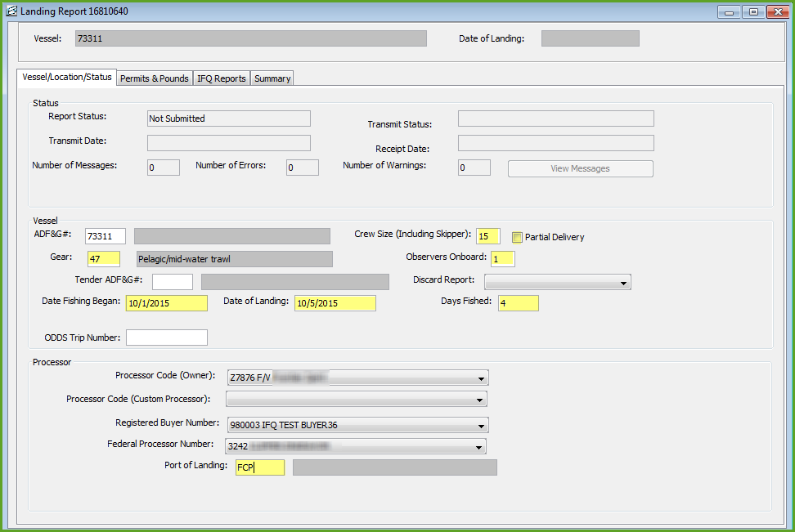
Task: Expand the Processor Code (Owner) dropdown
Action: click(481, 378)
